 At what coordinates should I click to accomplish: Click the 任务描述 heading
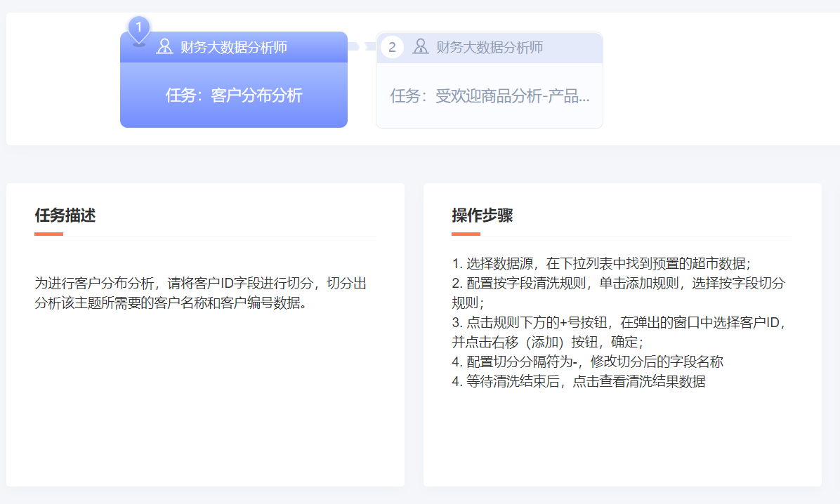pos(65,215)
